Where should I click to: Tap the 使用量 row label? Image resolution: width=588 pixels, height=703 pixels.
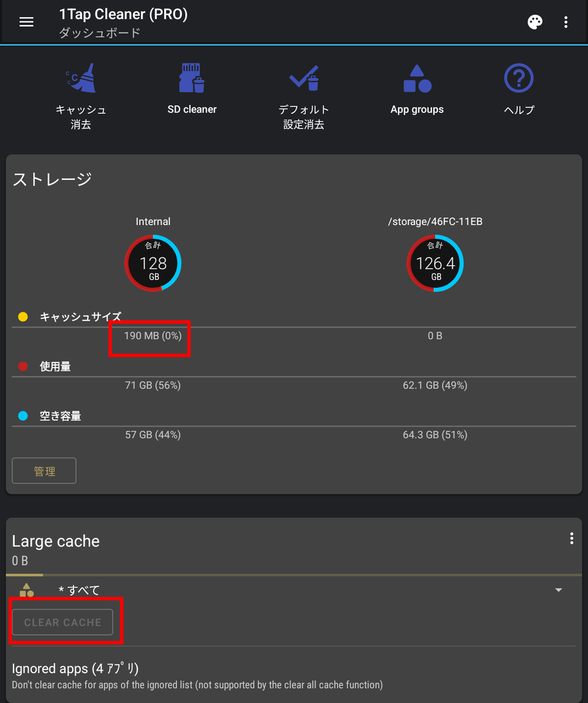point(55,366)
